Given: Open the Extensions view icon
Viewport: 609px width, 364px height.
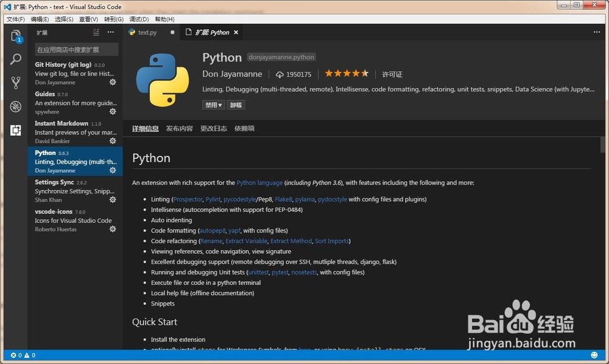Looking at the screenshot, I should (x=16, y=130).
